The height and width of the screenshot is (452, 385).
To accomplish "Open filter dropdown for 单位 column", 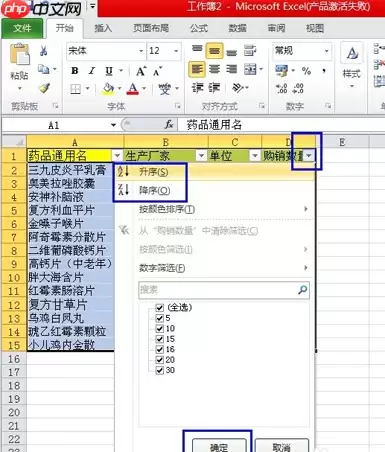I will tap(255, 155).
